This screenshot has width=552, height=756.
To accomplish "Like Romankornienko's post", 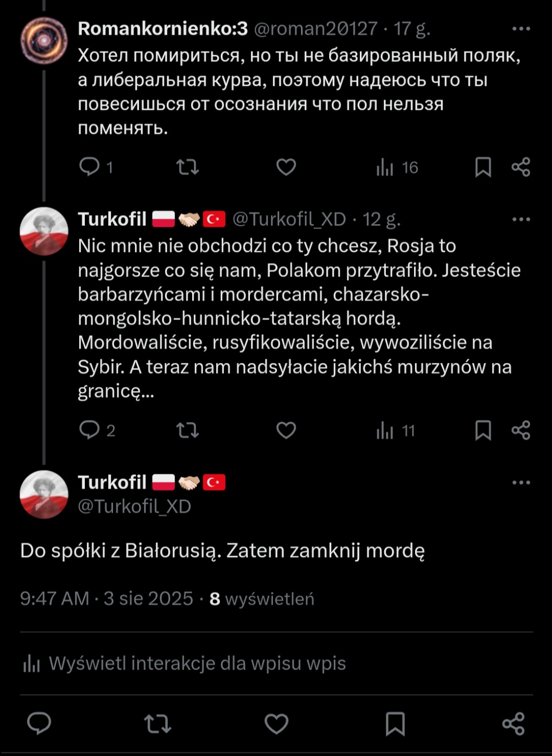I will click(x=286, y=167).
